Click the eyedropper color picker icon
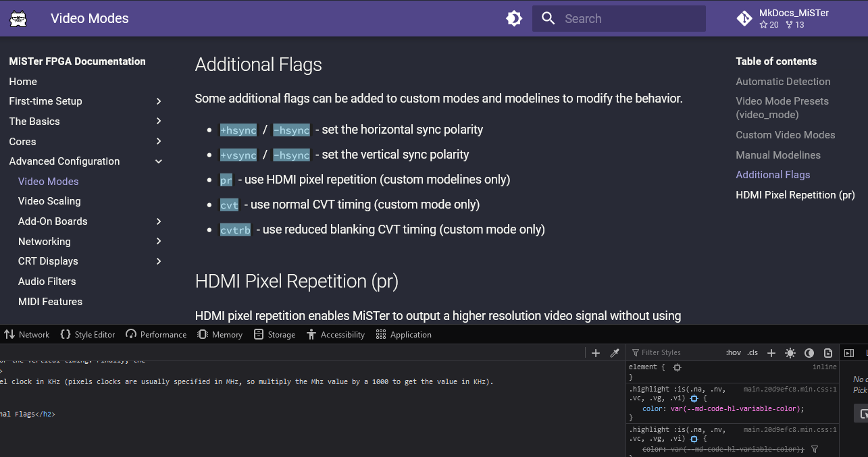868x457 pixels. (615, 353)
